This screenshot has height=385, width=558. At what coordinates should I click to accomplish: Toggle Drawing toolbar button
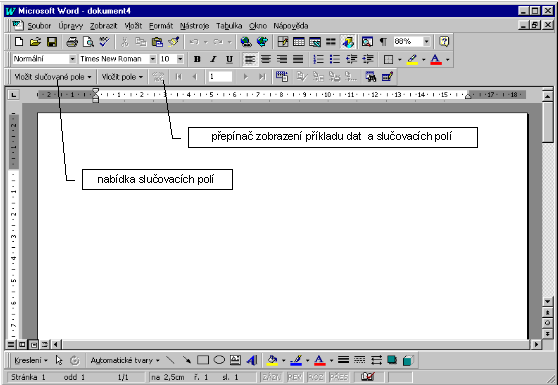[348, 42]
